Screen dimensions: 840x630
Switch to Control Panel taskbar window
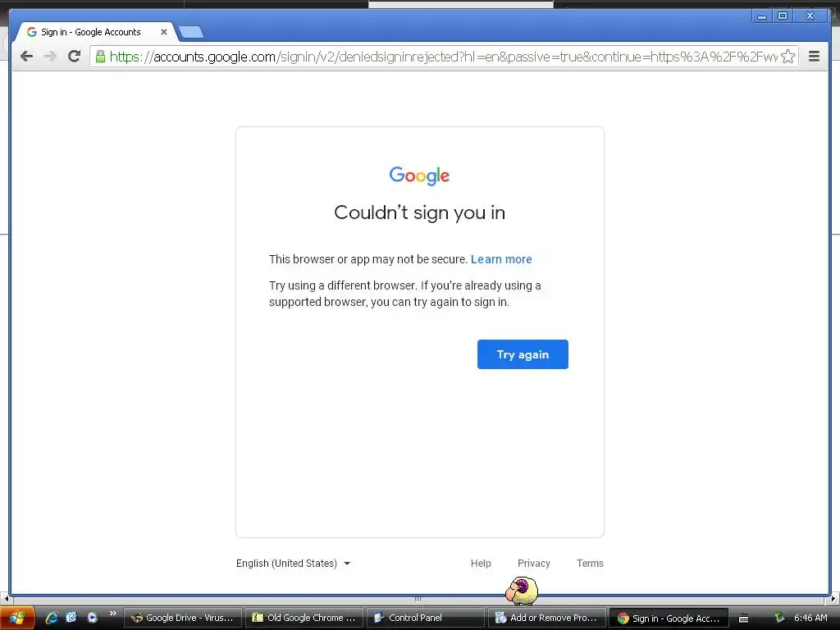click(426, 618)
